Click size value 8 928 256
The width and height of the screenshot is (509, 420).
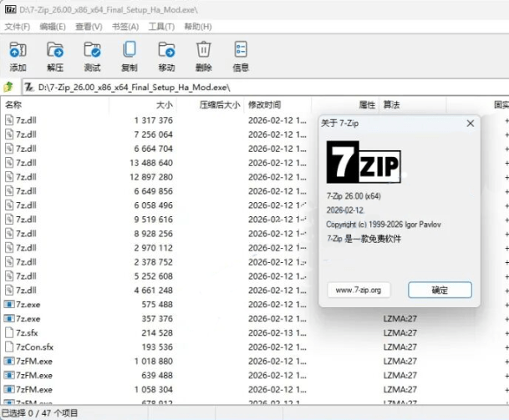click(154, 234)
